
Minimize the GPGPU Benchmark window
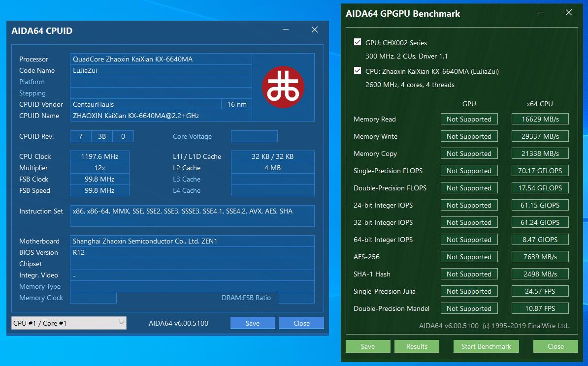[540, 13]
